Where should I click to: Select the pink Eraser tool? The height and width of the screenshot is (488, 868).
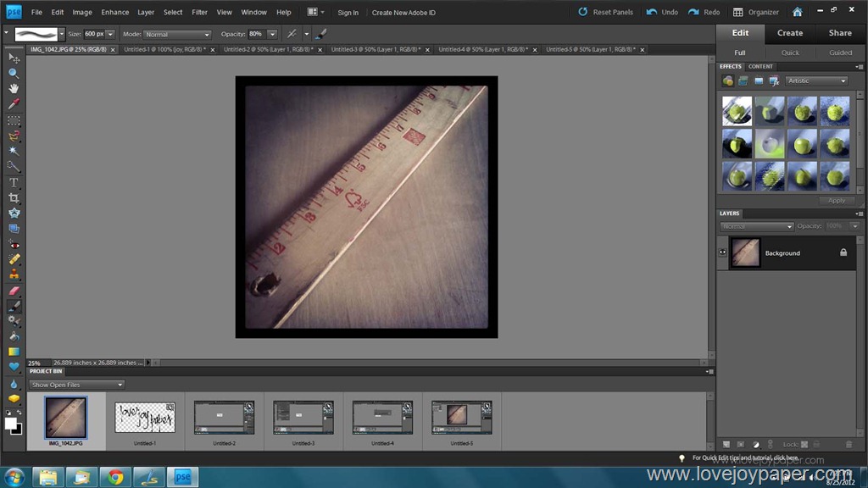pos(14,291)
